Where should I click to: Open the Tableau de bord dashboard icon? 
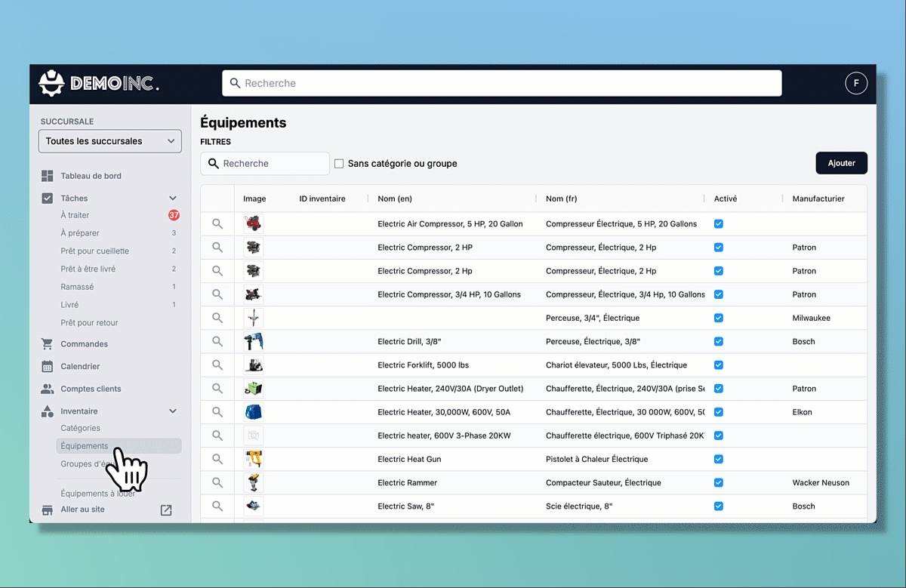[x=47, y=176]
